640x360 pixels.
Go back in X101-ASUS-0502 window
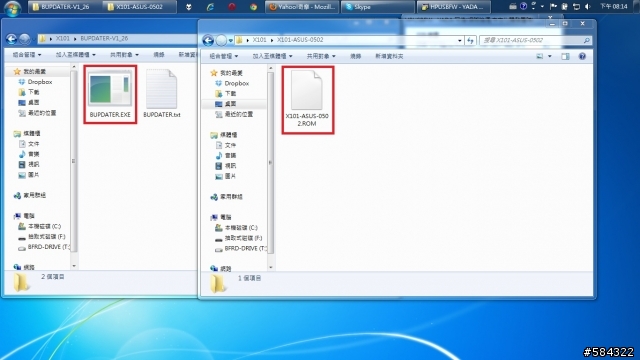point(208,40)
